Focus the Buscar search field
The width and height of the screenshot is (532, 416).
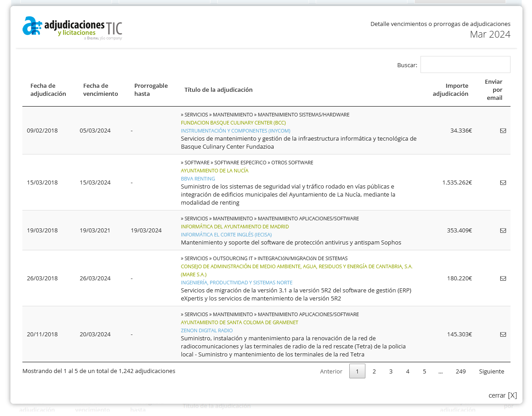click(465, 64)
